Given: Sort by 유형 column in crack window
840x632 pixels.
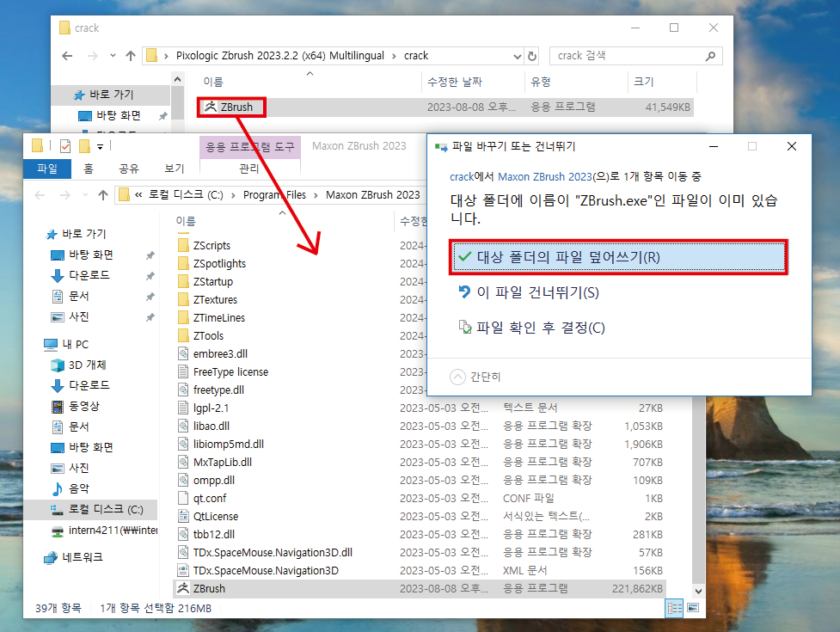Looking at the screenshot, I should [540, 82].
